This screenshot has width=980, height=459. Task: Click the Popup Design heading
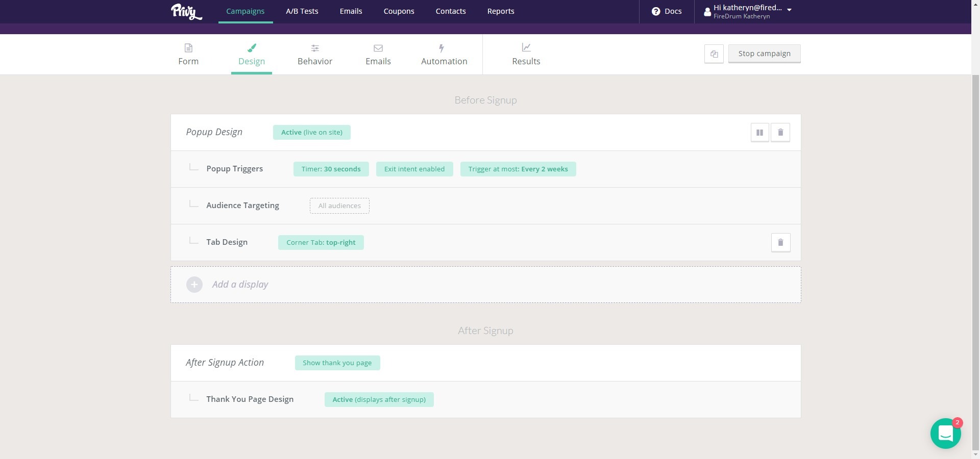(214, 132)
